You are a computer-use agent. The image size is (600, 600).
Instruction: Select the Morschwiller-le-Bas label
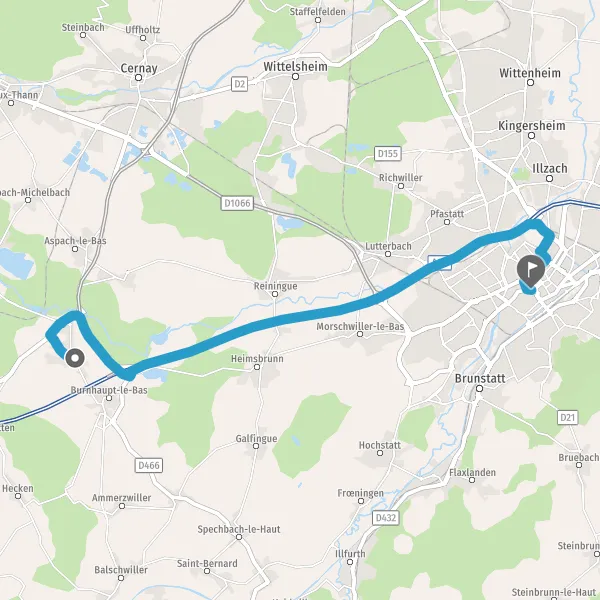(360, 326)
